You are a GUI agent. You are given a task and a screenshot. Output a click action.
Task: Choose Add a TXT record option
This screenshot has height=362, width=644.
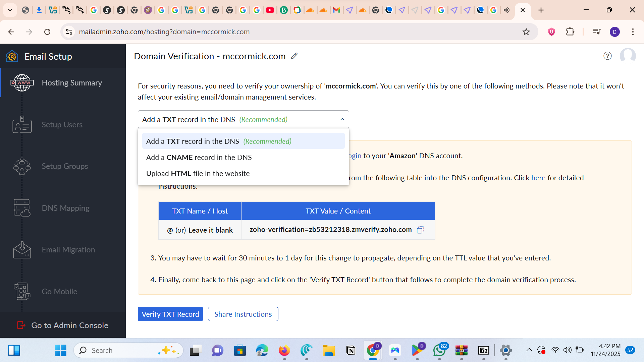click(244, 141)
